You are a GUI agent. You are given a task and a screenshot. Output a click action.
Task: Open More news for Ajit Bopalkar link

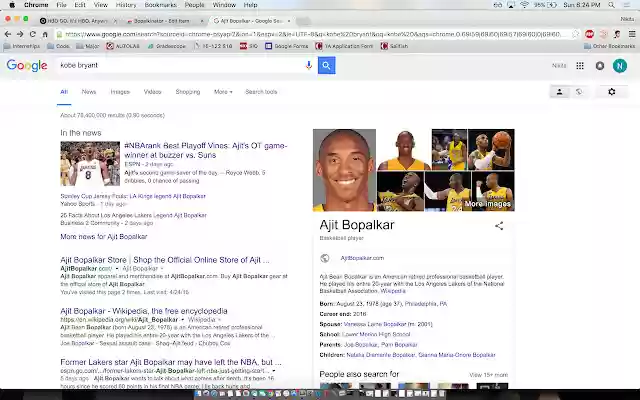tap(104, 236)
